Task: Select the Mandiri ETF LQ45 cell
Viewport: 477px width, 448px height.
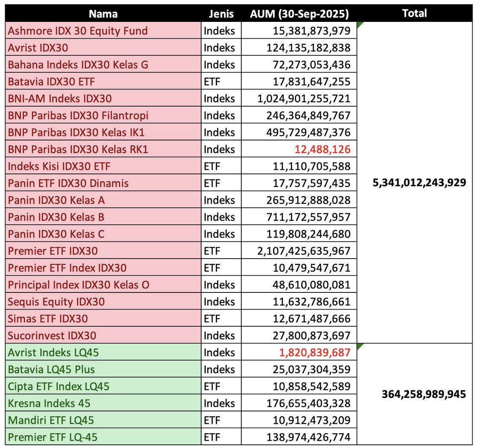Action: coord(103,420)
